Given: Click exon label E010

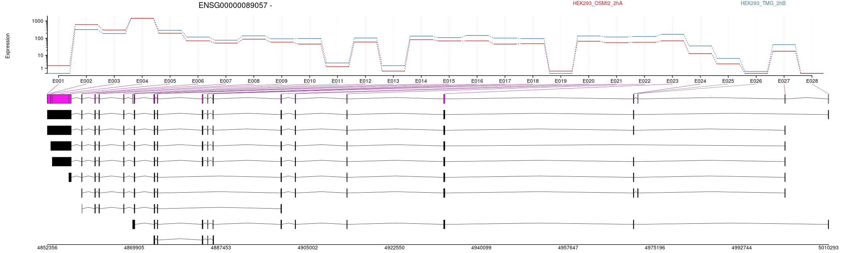Looking at the screenshot, I should coord(310,81).
